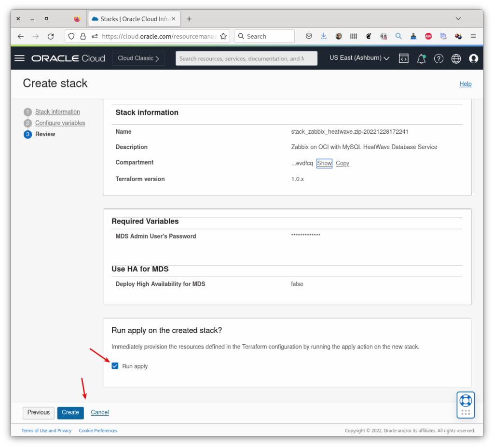Go to step 2 Configure variables
Viewport: 494px width, 448px height.
click(60, 123)
